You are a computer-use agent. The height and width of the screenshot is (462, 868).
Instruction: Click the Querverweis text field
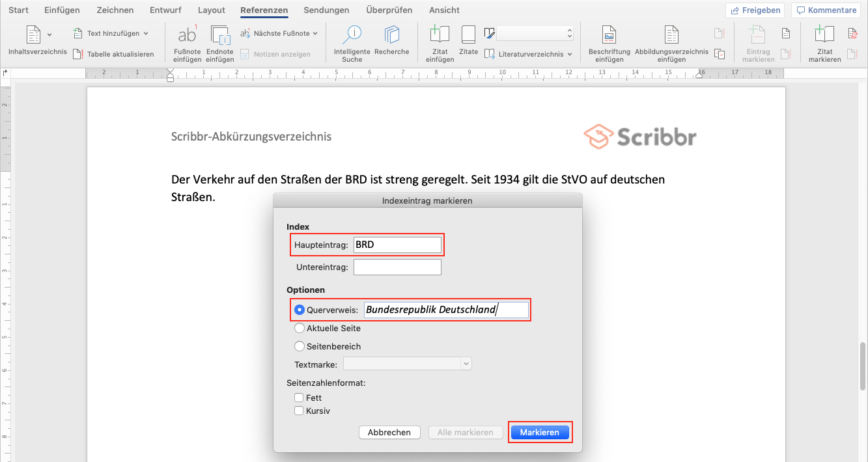tap(446, 310)
